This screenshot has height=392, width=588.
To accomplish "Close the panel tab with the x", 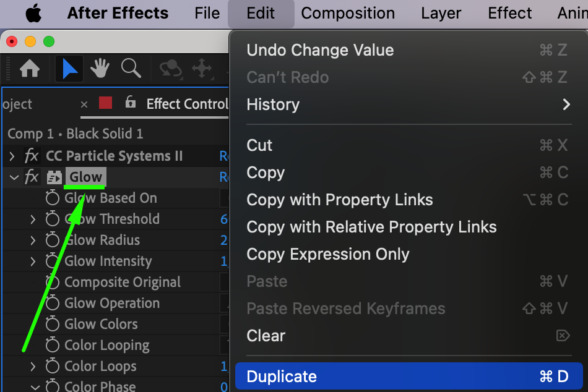I will (x=84, y=104).
